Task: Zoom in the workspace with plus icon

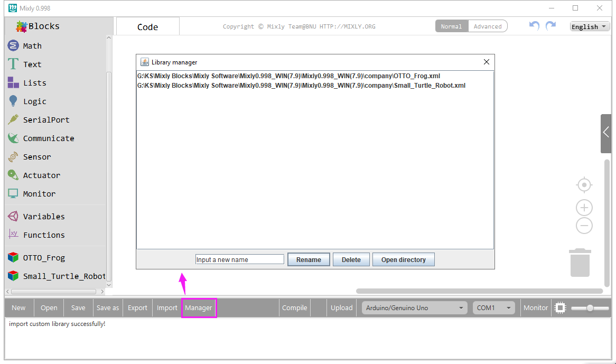Action: 584,207
